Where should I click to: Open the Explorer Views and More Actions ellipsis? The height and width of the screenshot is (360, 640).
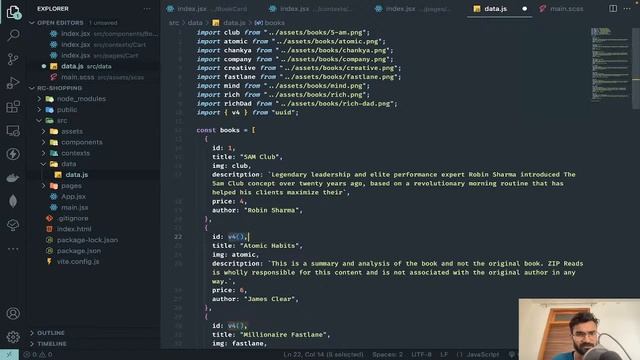[147, 9]
